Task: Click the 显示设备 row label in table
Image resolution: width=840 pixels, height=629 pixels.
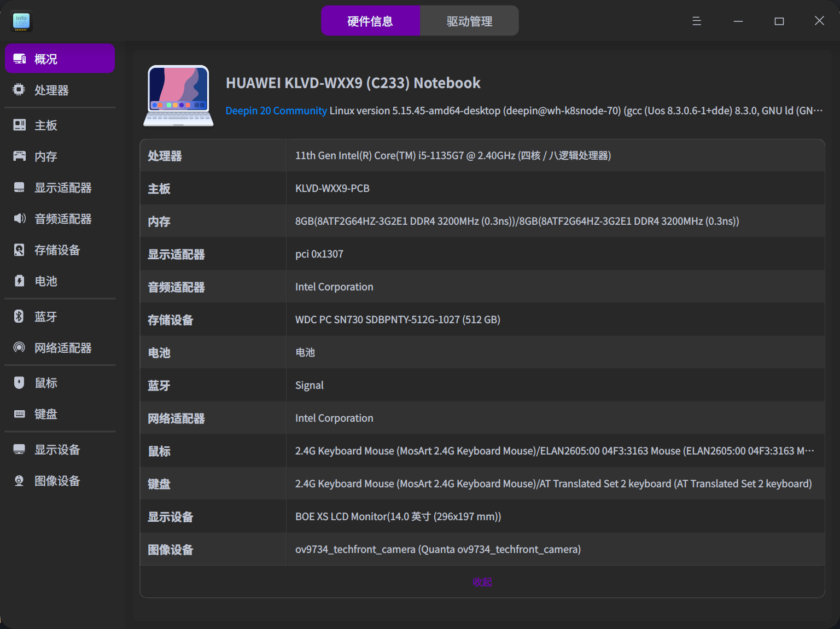Action: (171, 517)
